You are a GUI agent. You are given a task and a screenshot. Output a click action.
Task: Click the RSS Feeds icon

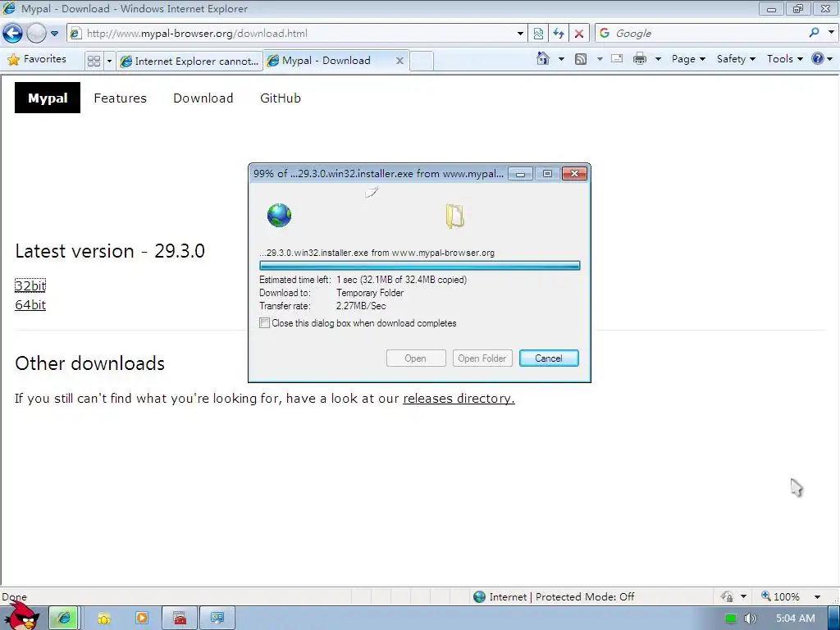pyautogui.click(x=581, y=59)
